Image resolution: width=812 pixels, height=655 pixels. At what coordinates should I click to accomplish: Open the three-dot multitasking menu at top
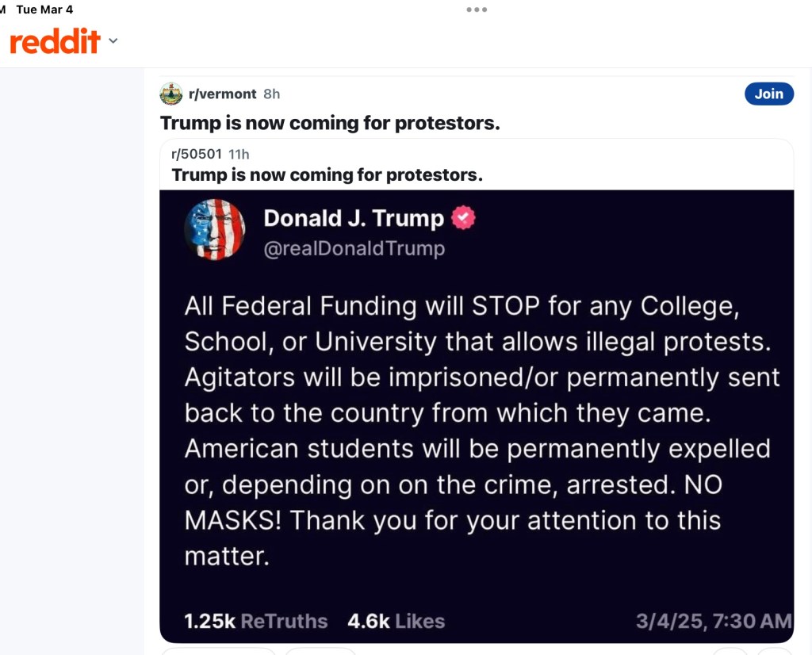tap(477, 10)
